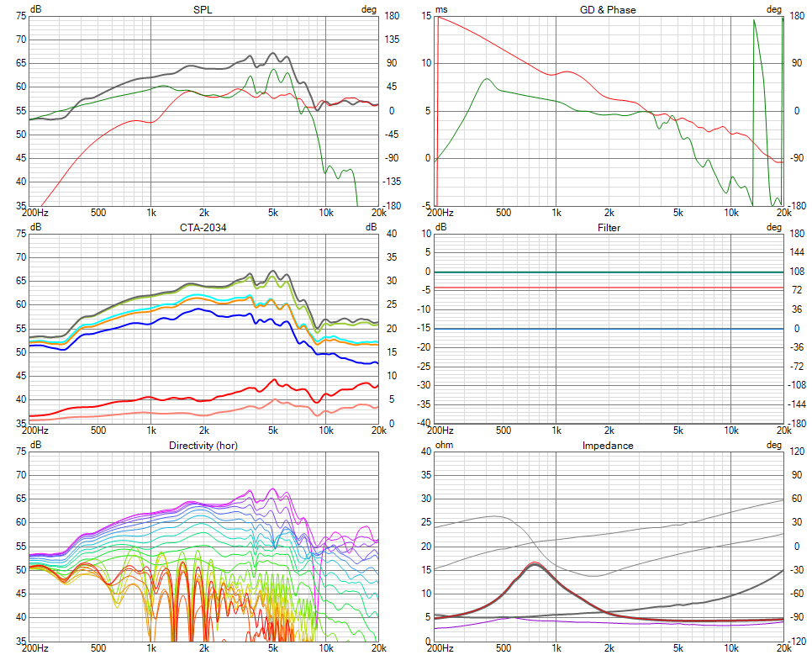Click the 200Hz label on SPL chart axis
Image resolution: width=812 pixels, height=655 pixels.
(x=36, y=213)
